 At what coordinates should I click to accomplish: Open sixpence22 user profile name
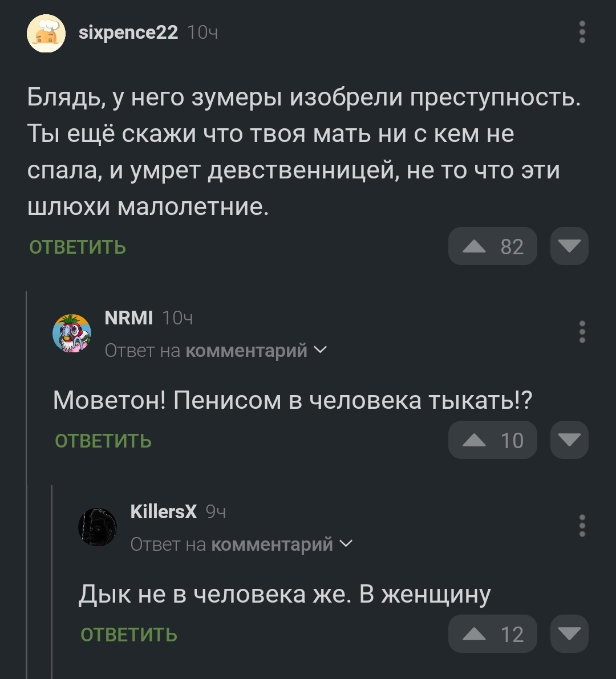(128, 32)
